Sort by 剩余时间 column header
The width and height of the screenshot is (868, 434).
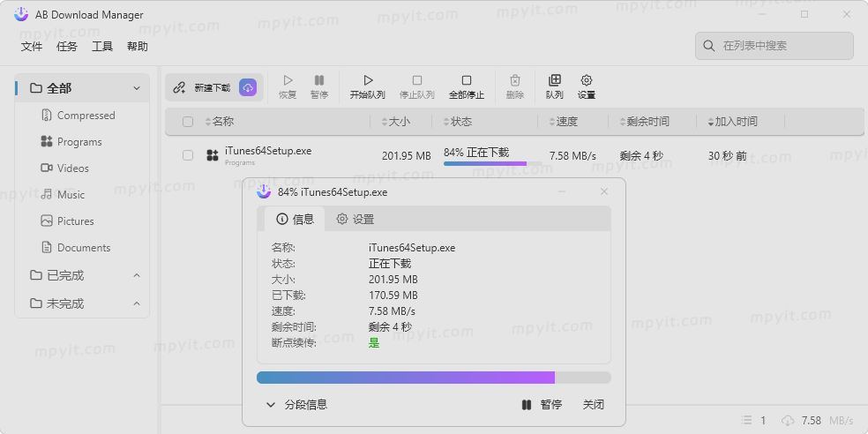(x=644, y=122)
